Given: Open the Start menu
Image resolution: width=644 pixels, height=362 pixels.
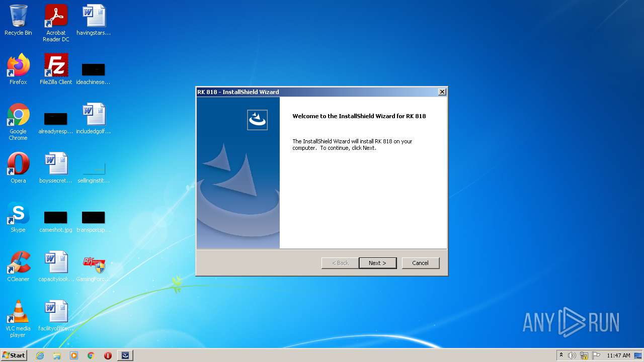Looking at the screenshot, I should pos(14,355).
